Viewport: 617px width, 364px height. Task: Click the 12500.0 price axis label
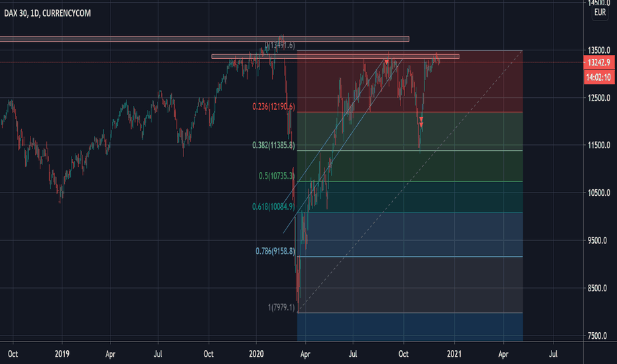click(x=599, y=98)
